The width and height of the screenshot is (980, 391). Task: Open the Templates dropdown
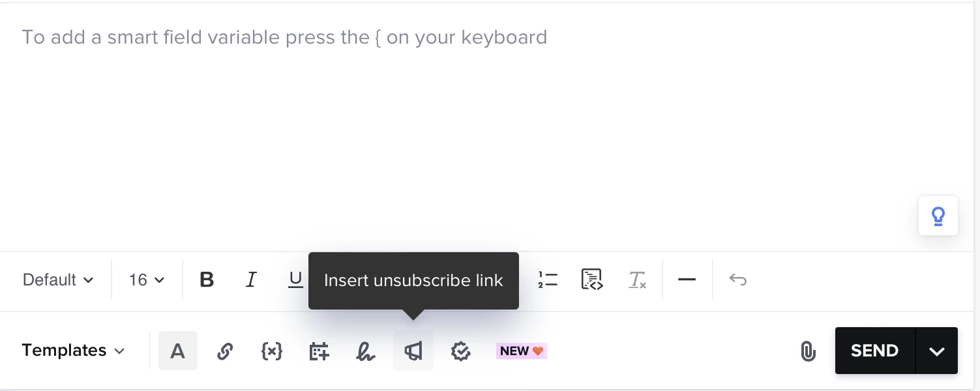point(73,351)
